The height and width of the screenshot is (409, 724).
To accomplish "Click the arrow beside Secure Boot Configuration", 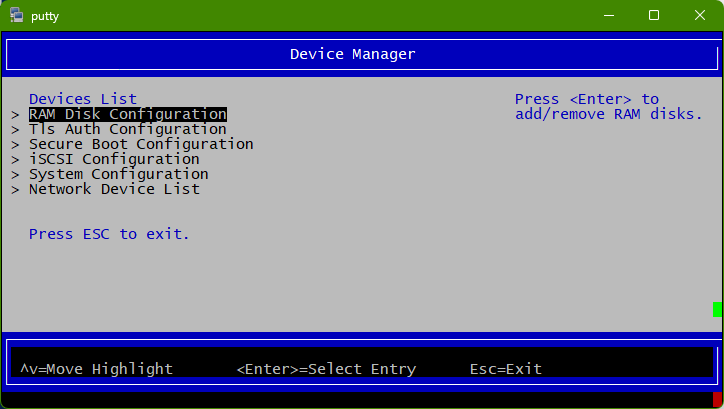I will coord(15,145).
